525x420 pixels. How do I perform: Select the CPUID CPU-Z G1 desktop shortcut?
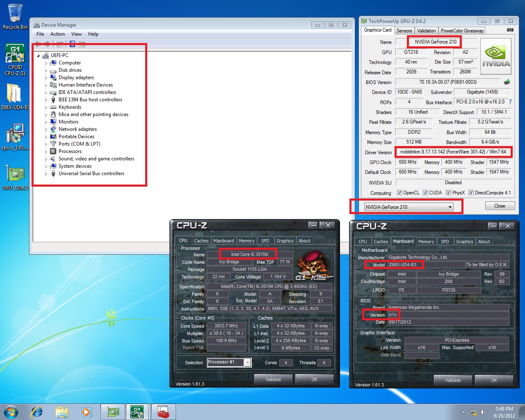(15, 60)
